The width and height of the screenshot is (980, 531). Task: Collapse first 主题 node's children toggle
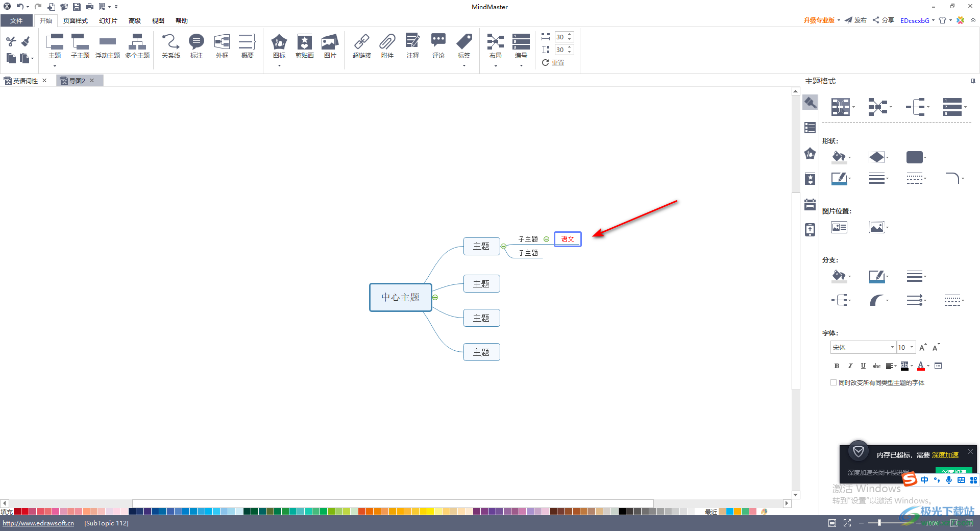[504, 246]
